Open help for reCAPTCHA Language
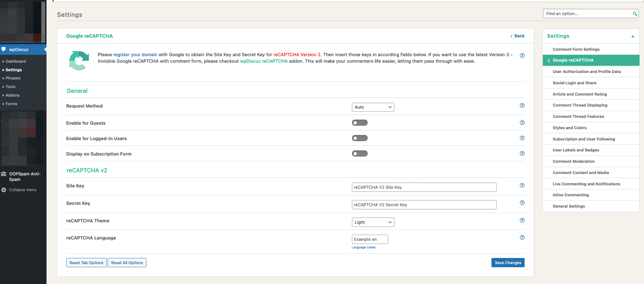Viewport: 644px width, 284px height. tap(522, 237)
